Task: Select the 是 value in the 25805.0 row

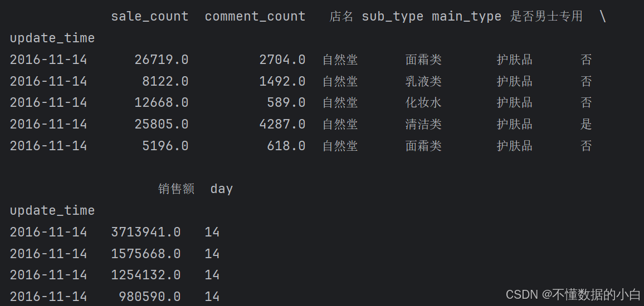Action: coord(586,124)
